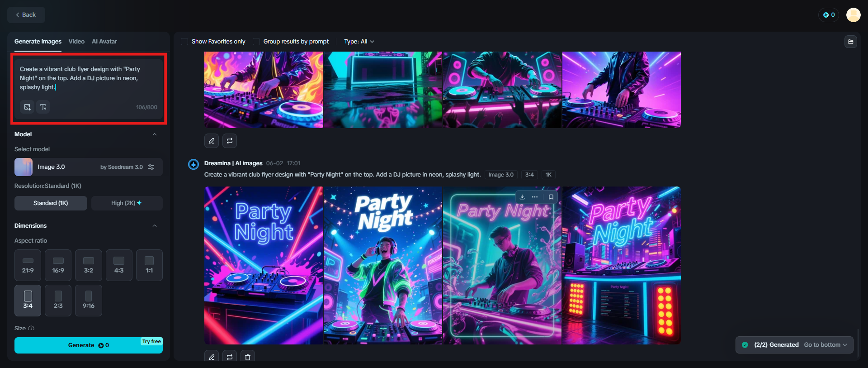Download the hovered Party Night image

click(522, 197)
